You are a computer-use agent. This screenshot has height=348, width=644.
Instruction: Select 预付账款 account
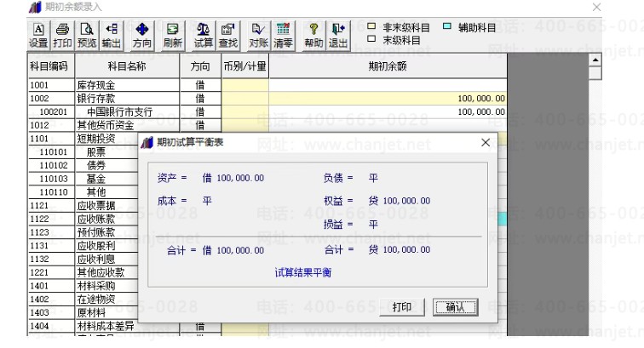96,232
